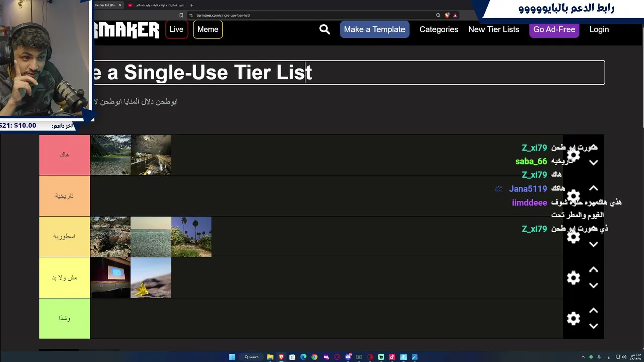Image resolution: width=644 pixels, height=362 pixels.
Task: Open the Live page
Action: tap(176, 29)
